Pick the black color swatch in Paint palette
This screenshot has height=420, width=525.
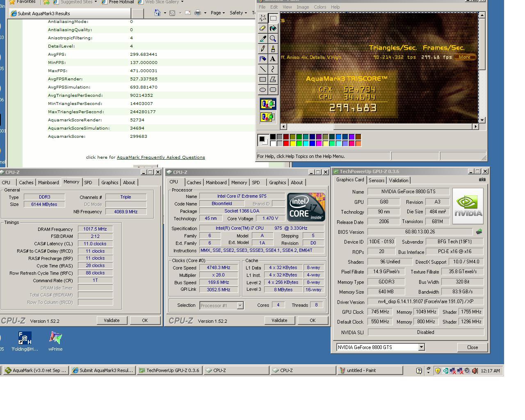pos(273,137)
